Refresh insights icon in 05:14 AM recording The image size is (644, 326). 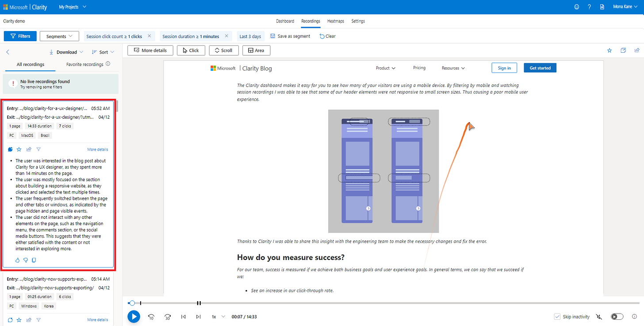click(11, 320)
